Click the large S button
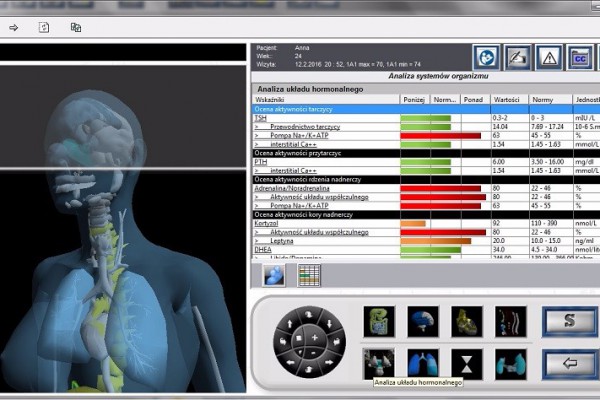 (568, 321)
